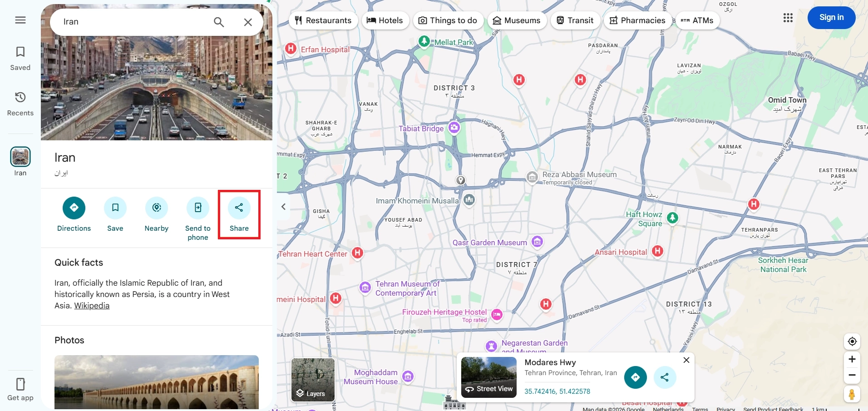
Task: Select the Things to do chip
Action: 448,20
